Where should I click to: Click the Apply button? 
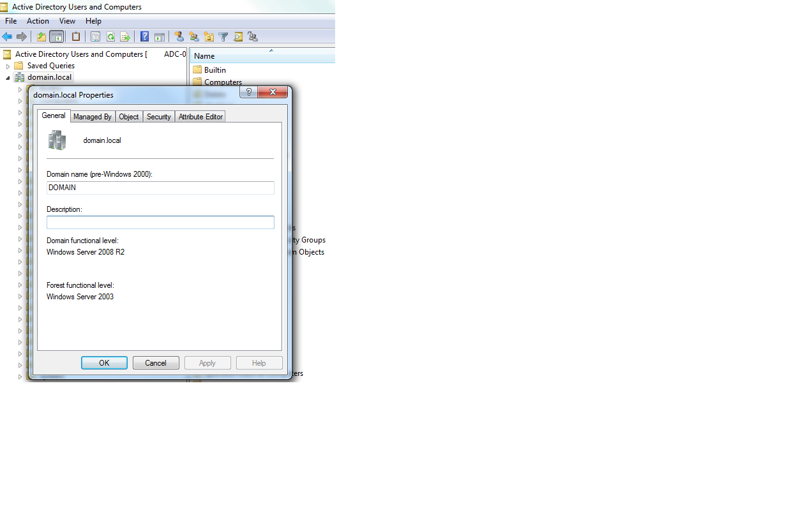pyautogui.click(x=207, y=362)
